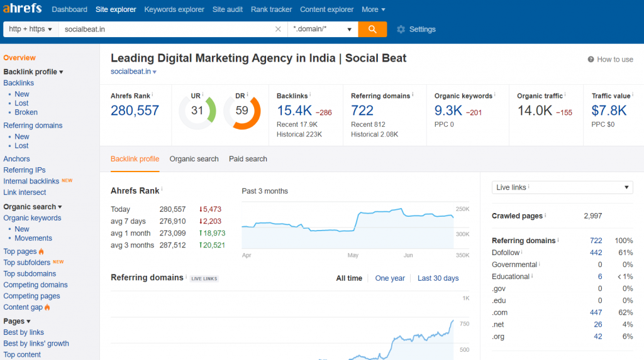Screen dimensions: 644x360
Task: Clear the socialbeat.in search field
Action: [x=278, y=29]
